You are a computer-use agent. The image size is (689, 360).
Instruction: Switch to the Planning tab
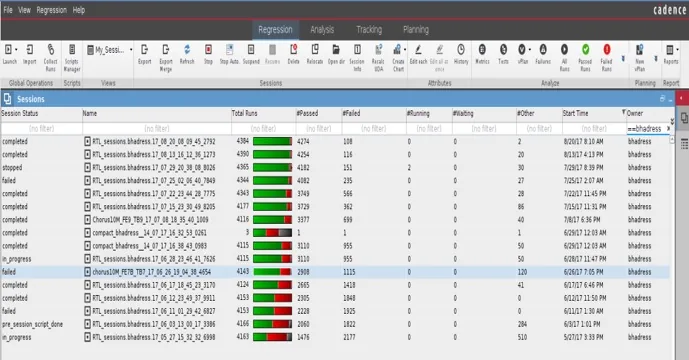416,30
